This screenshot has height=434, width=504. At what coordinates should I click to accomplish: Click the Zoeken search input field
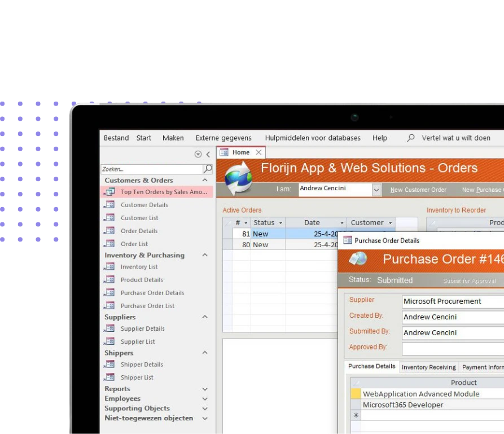point(151,169)
